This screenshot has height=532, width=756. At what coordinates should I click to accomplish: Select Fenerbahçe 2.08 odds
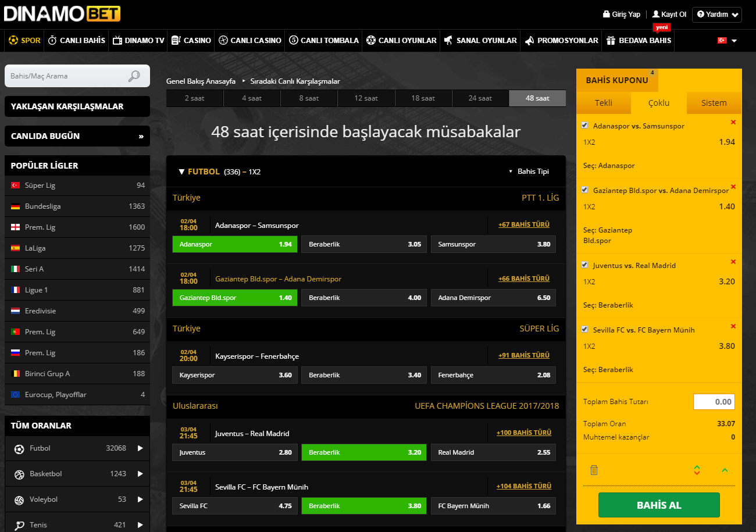493,375
